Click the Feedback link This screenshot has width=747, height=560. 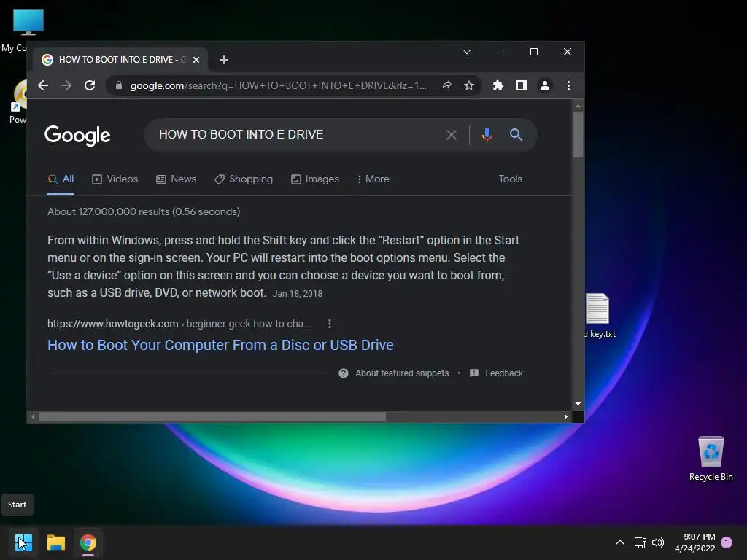504,373
